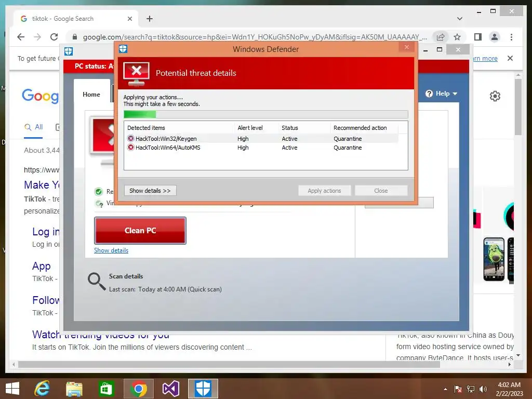The width and height of the screenshot is (532, 399).
Task: Click Show details >> button in dialog
Action: pos(150,191)
